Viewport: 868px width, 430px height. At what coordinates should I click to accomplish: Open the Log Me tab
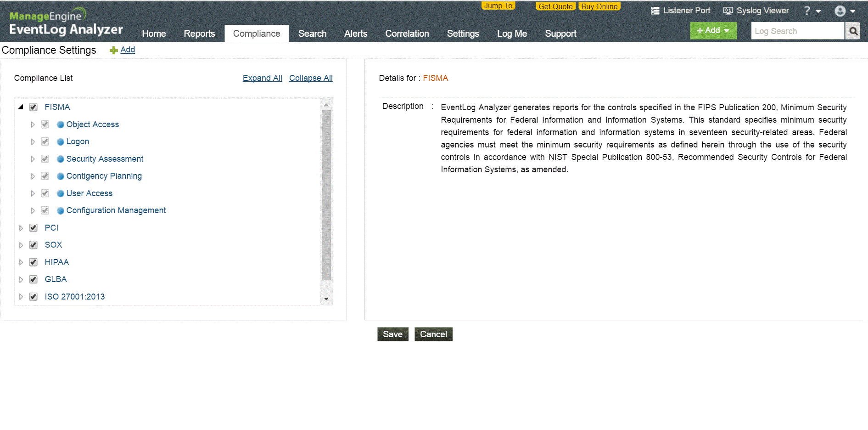click(512, 34)
